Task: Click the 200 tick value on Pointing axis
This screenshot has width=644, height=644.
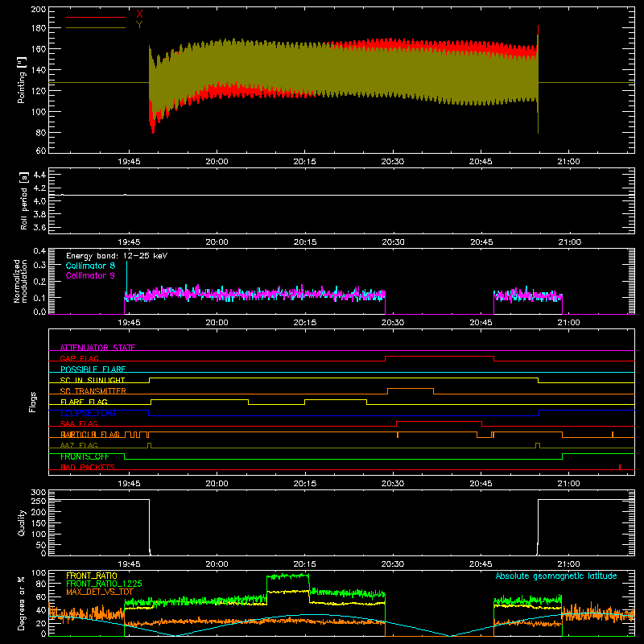Action: point(39,10)
